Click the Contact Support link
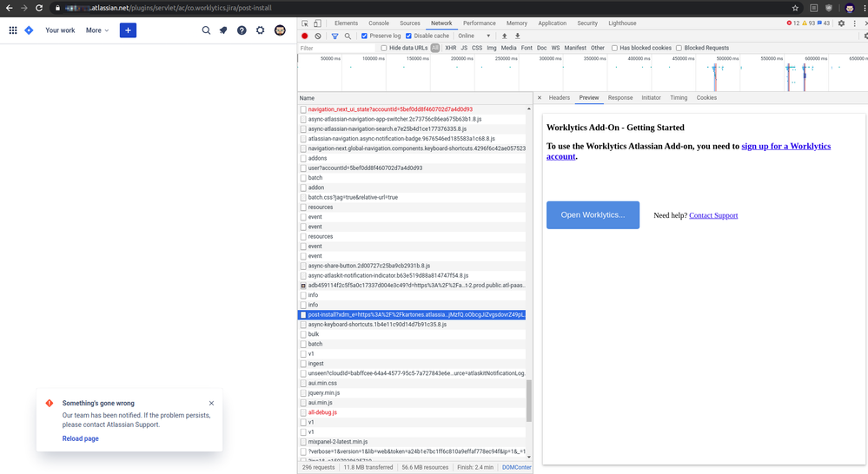The image size is (868, 474). (713, 215)
